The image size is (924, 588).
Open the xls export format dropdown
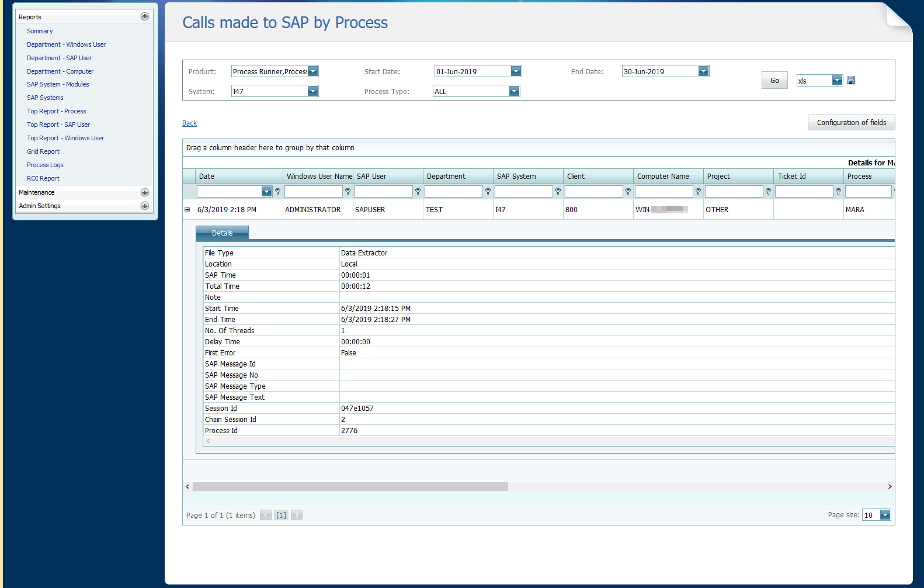[838, 81]
